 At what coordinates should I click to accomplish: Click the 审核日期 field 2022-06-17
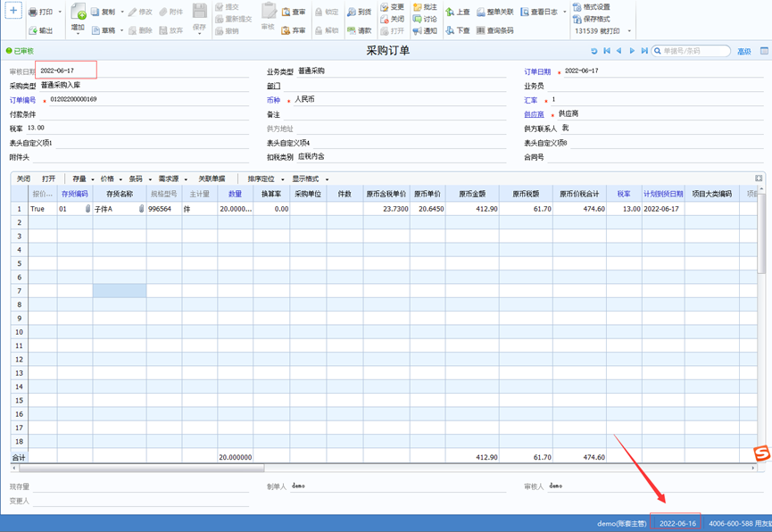tap(66, 71)
